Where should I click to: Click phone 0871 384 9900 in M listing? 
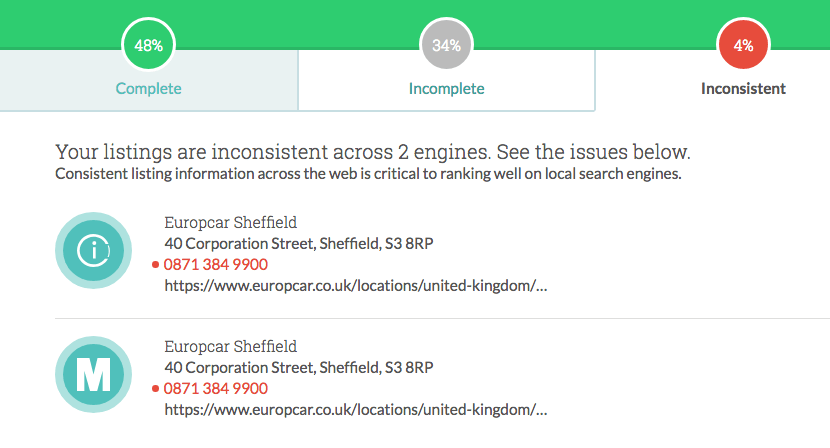point(215,389)
